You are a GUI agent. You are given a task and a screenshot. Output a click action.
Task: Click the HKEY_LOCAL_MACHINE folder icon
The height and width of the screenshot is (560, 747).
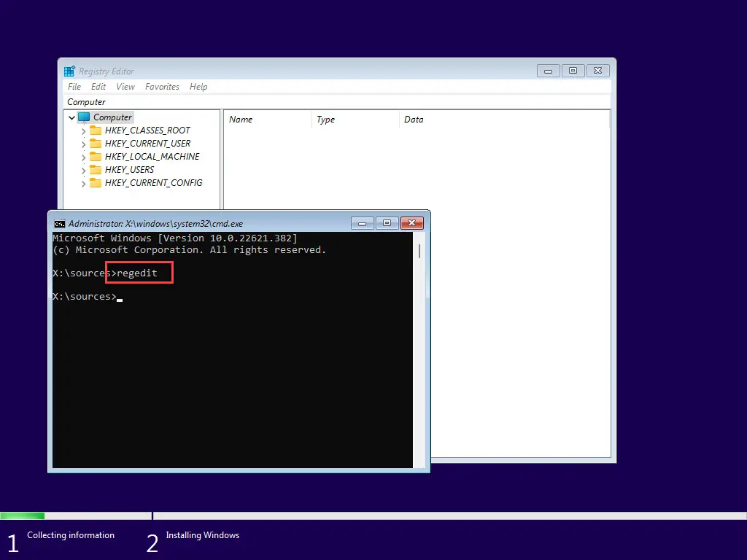click(x=96, y=157)
